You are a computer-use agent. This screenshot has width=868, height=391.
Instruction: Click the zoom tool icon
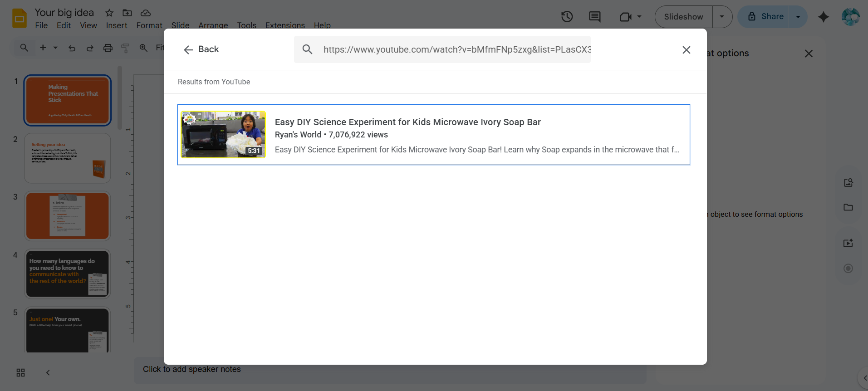point(143,48)
